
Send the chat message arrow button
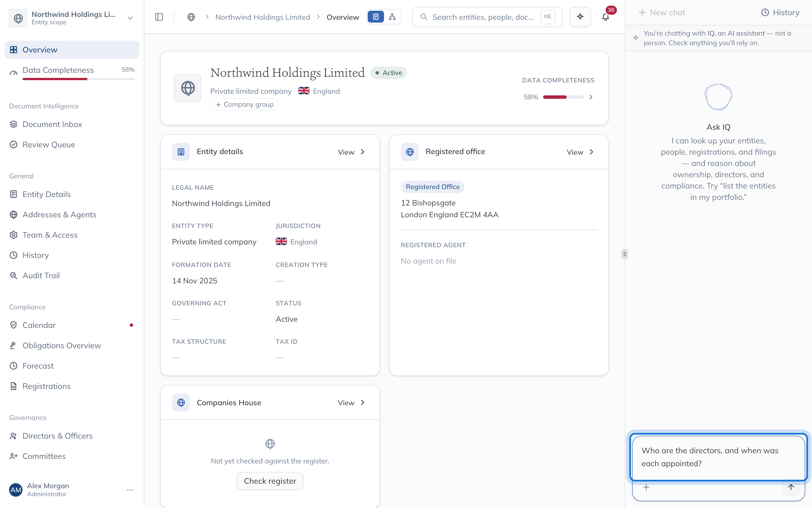tap(791, 487)
